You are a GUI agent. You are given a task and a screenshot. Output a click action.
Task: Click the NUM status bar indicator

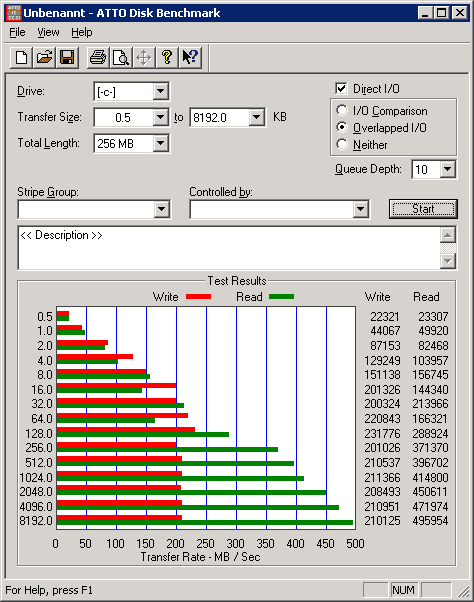pos(403,590)
